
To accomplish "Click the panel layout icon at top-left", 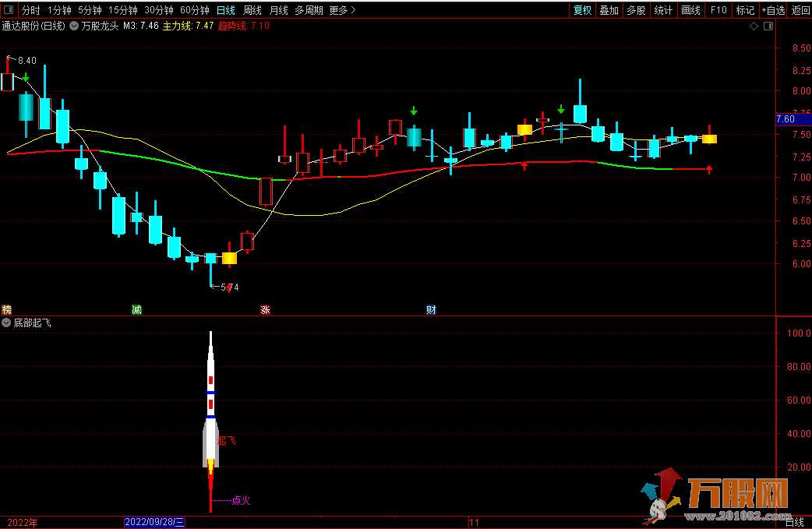I will tap(9, 10).
